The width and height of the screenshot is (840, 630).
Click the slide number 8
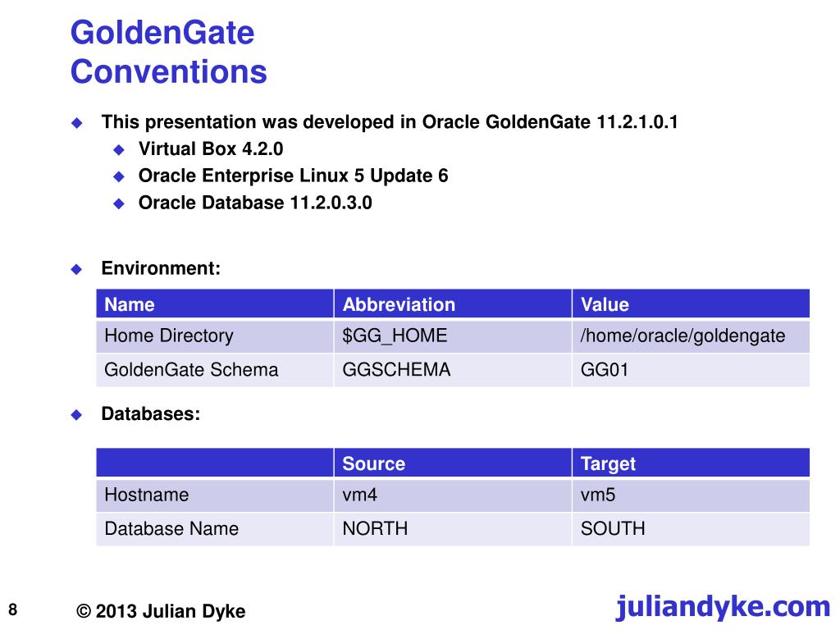click(x=13, y=609)
